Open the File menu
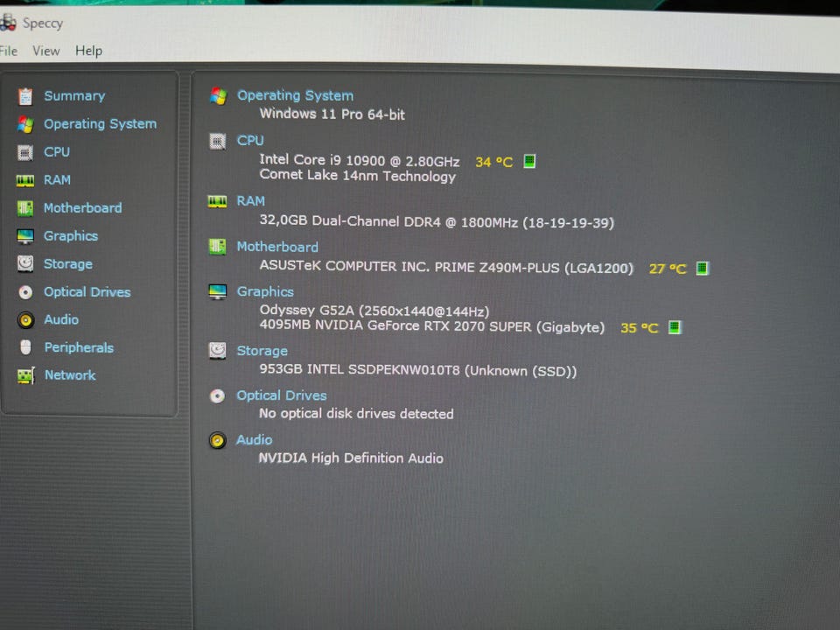The height and width of the screenshot is (630, 840). click(x=9, y=51)
